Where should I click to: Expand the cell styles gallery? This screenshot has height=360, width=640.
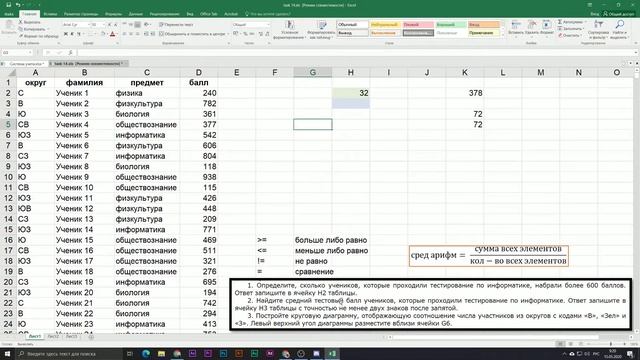[x=503, y=36]
